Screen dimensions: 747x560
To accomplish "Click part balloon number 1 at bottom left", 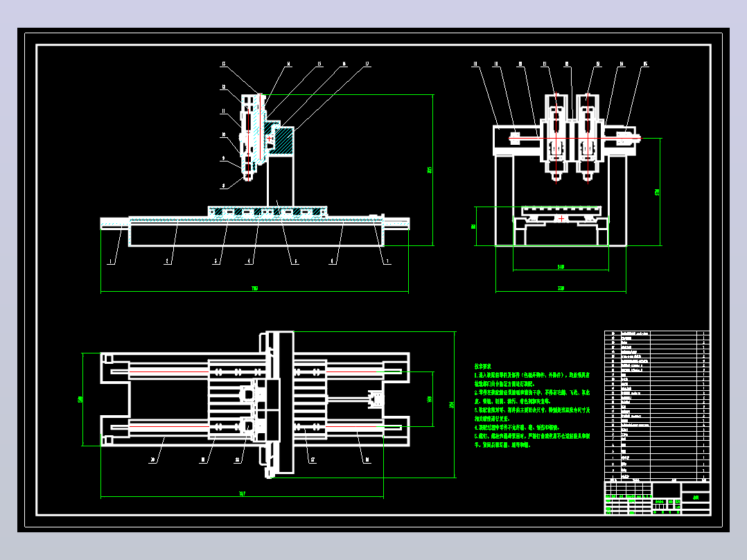I will (111, 262).
